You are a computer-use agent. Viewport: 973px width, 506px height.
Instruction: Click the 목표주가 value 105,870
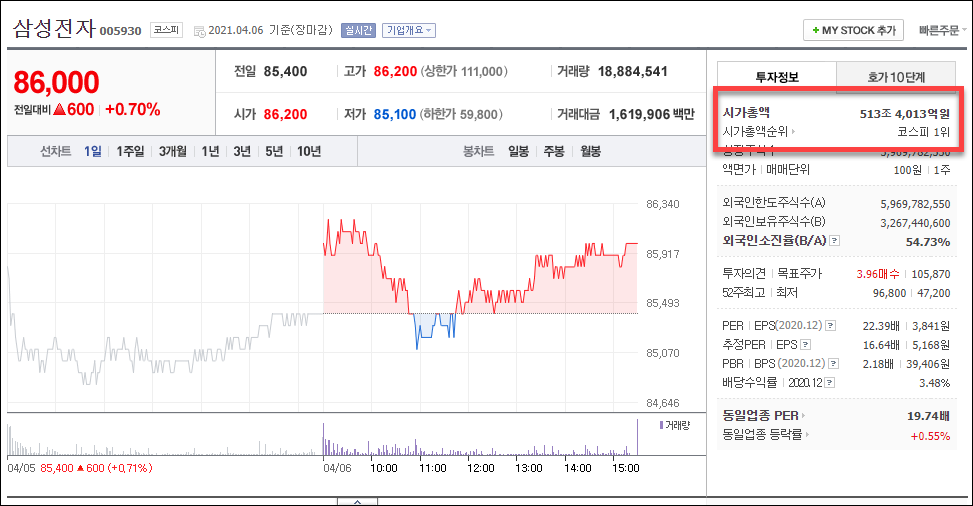point(931,274)
